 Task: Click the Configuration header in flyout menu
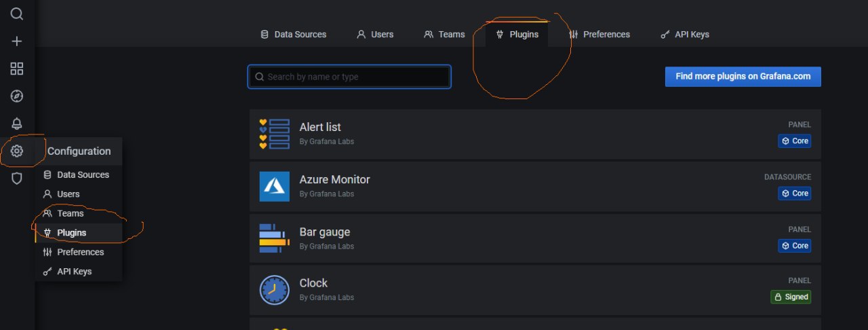coord(79,151)
